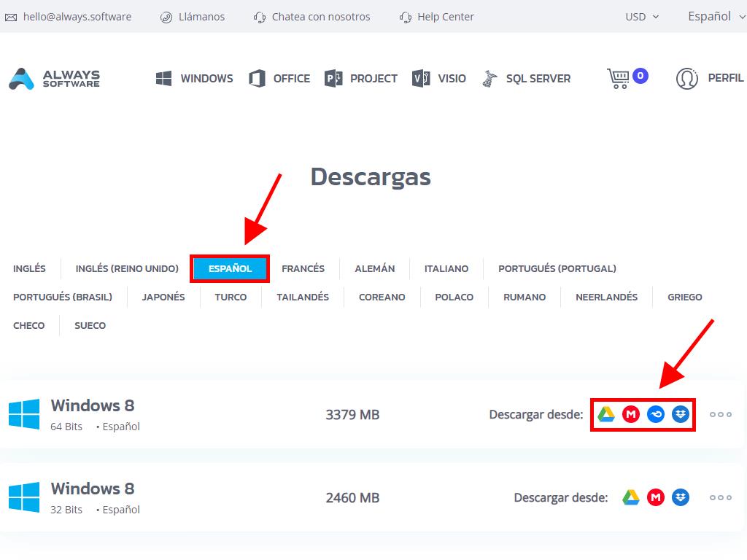Click the 3379 MB file size
Viewport: 747px width, 560px height.
[352, 415]
